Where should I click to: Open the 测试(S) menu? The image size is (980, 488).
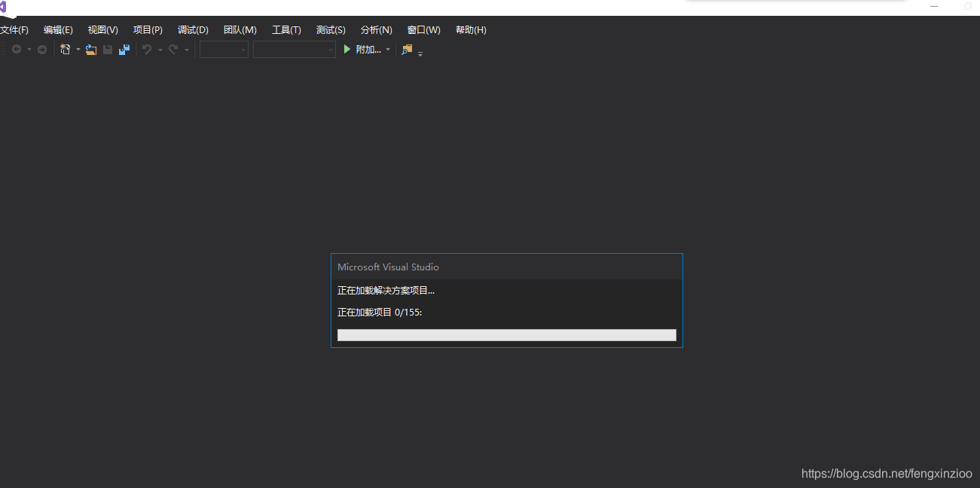click(x=331, y=30)
